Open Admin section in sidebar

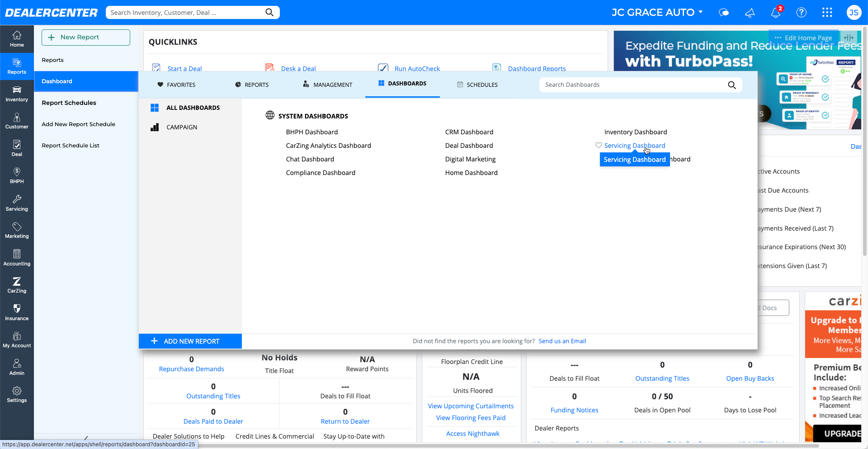(x=17, y=367)
